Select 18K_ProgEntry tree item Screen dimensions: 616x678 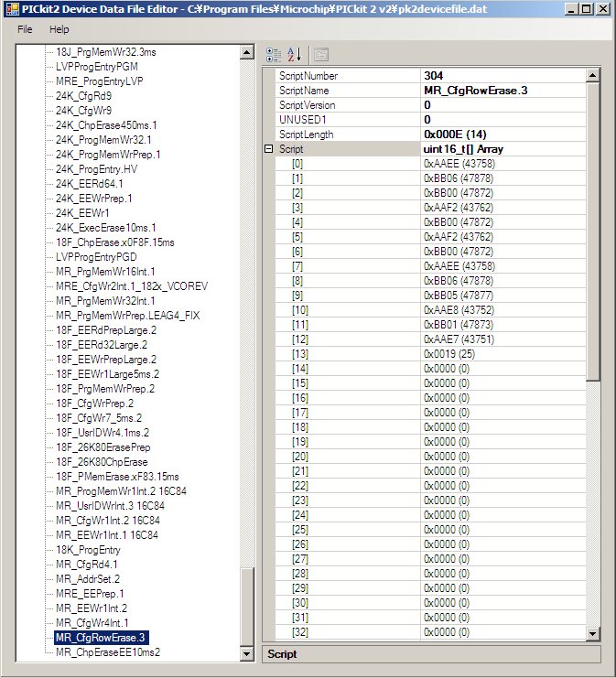point(88,550)
